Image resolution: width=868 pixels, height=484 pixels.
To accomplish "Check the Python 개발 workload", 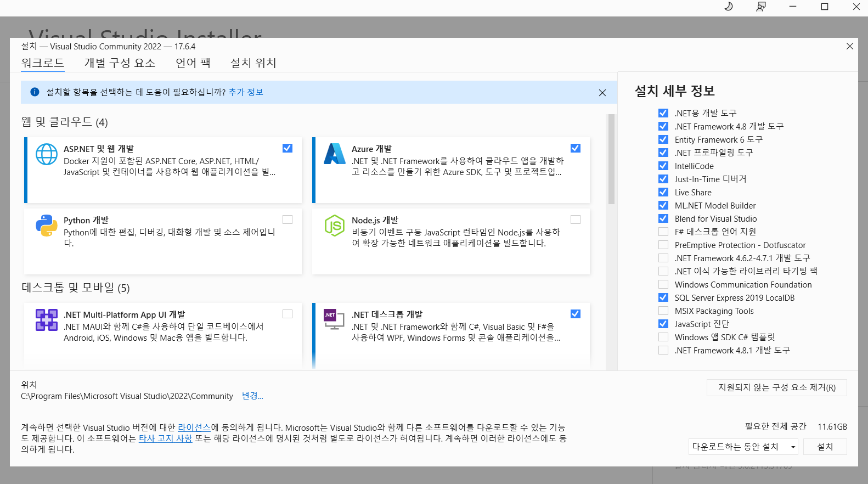I will pos(288,220).
